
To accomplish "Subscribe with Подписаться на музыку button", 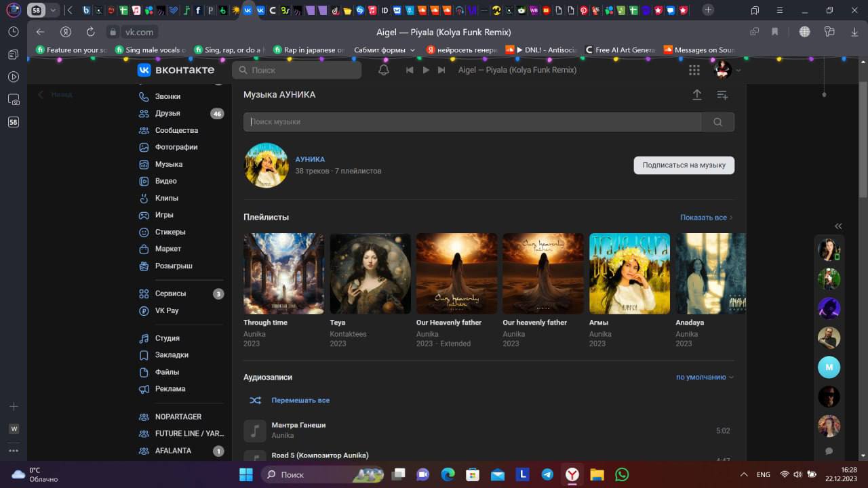I will point(684,165).
